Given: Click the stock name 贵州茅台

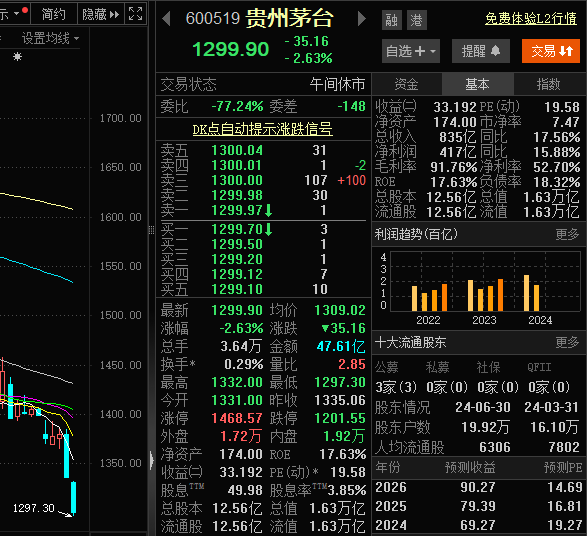Looking at the screenshot, I should [x=289, y=18].
